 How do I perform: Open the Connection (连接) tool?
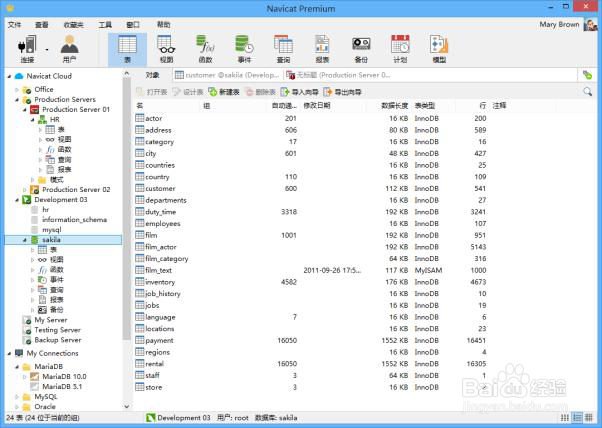click(x=28, y=49)
